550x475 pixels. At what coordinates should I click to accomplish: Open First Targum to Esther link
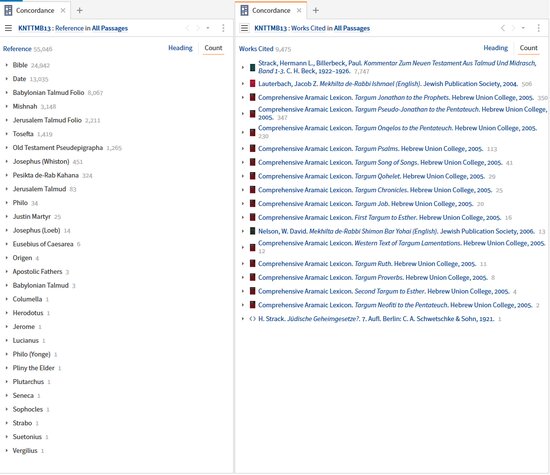(x=380, y=218)
